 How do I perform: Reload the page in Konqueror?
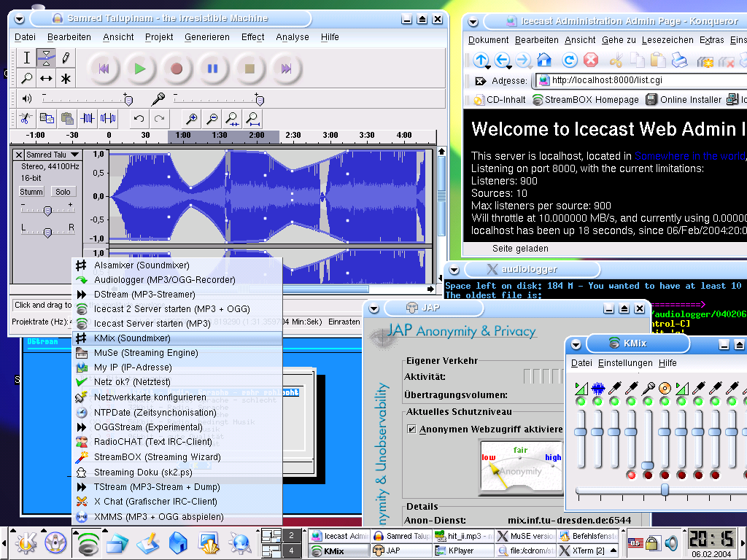[569, 60]
